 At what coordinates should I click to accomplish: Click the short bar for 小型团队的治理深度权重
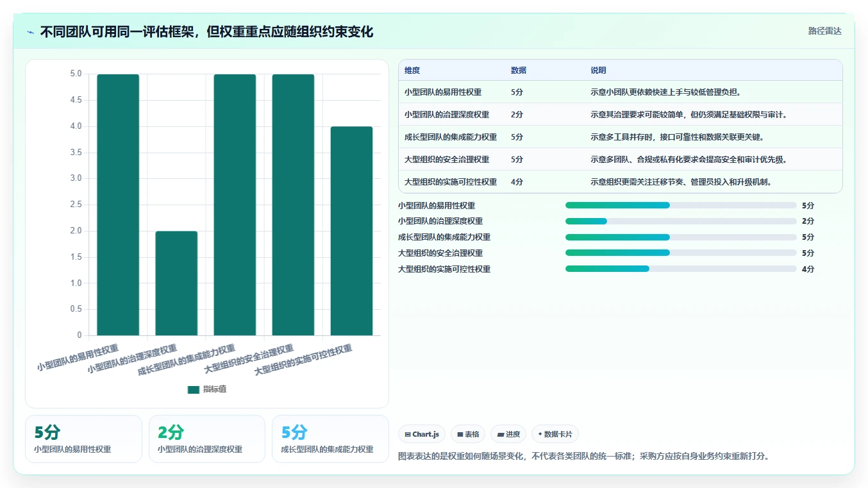pyautogui.click(x=176, y=283)
